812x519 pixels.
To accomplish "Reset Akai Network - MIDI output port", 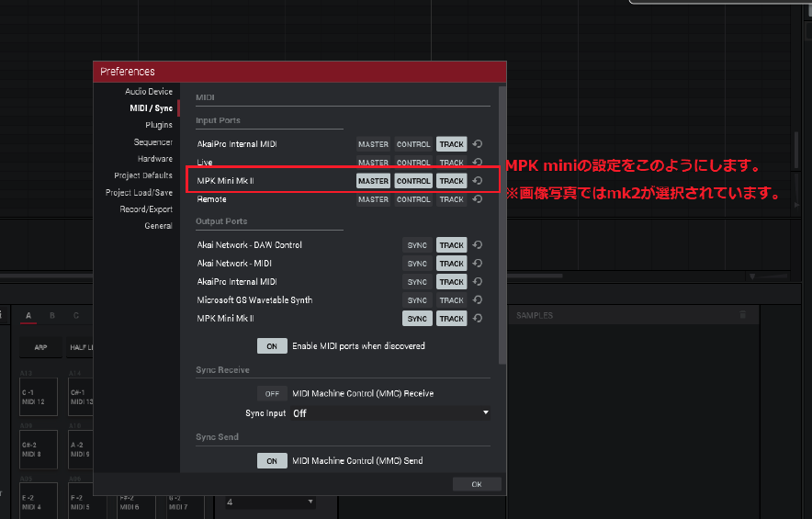I will [478, 263].
